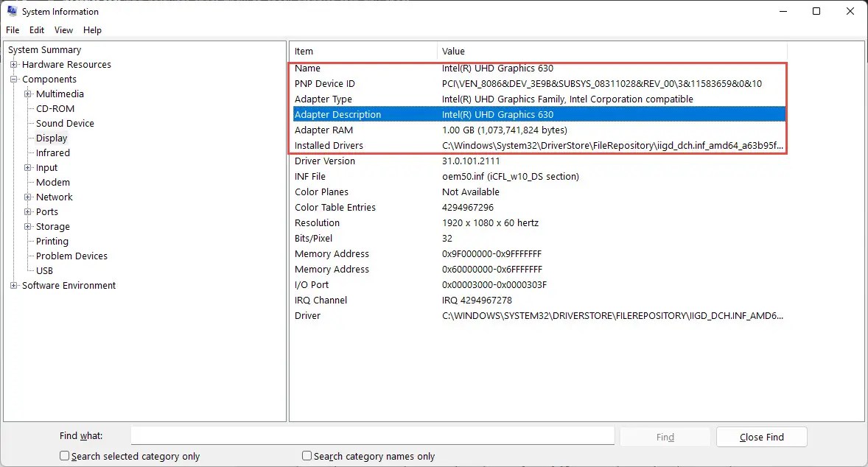Viewport: 868px width, 467px height.
Task: Select System Summary in the tree
Action: click(44, 49)
